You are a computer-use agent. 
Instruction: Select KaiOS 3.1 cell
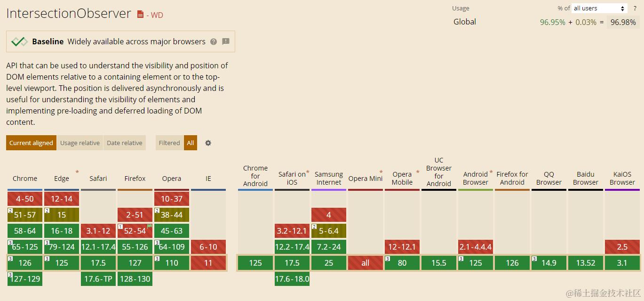pyautogui.click(x=622, y=263)
